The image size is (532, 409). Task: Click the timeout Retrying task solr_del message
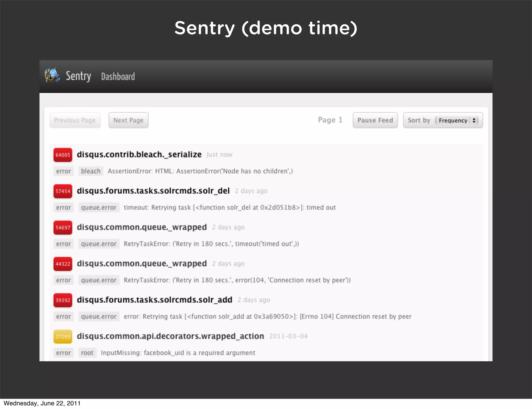click(230, 207)
